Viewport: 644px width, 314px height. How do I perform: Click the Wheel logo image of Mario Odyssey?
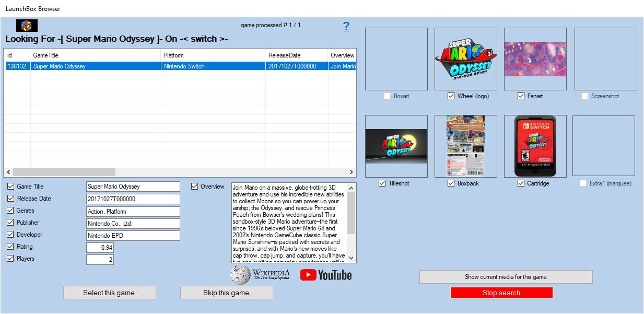point(465,59)
